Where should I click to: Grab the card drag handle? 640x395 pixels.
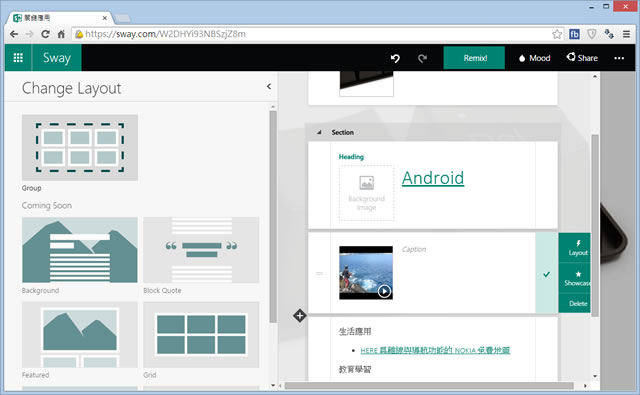[320, 273]
